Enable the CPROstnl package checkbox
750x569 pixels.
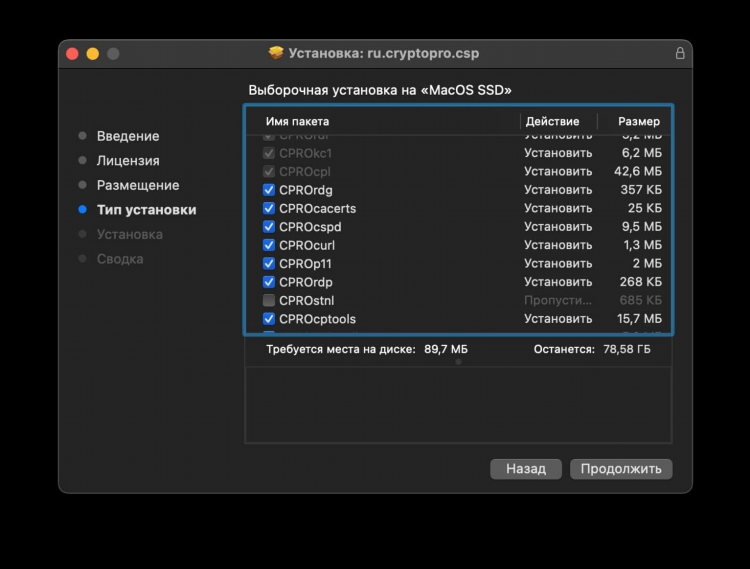(x=269, y=300)
